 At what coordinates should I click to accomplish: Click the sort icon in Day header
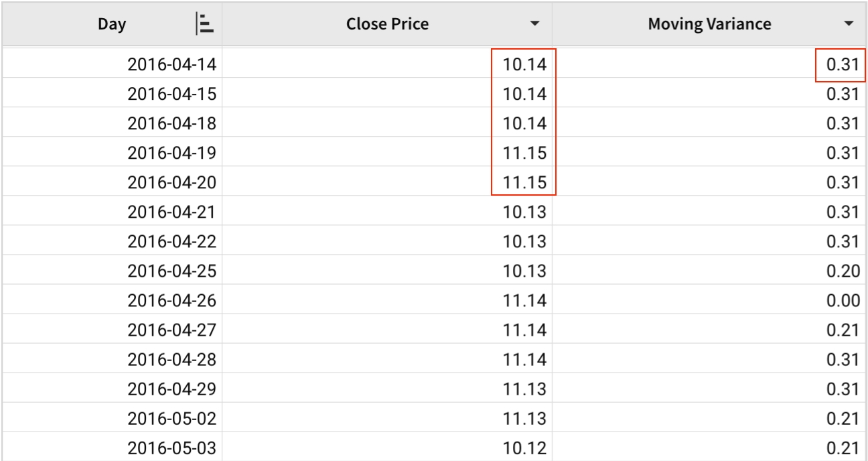pyautogui.click(x=204, y=25)
